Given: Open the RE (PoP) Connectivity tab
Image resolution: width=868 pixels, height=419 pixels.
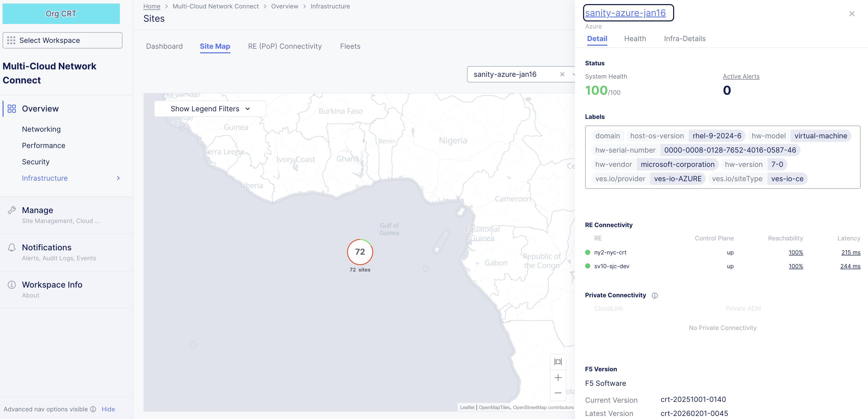Looking at the screenshot, I should pyautogui.click(x=285, y=46).
